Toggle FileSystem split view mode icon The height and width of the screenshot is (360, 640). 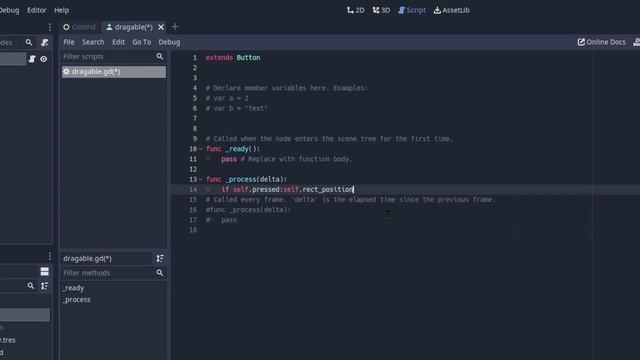click(x=44, y=271)
